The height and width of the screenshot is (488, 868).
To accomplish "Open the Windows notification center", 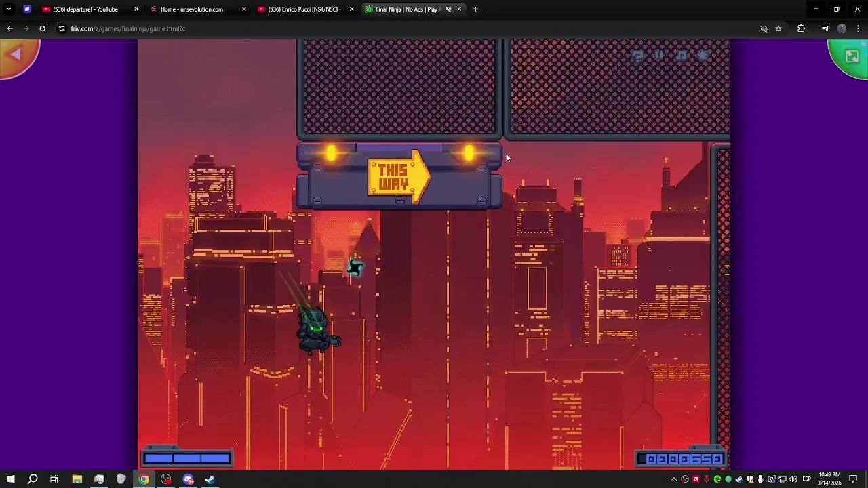I will (x=853, y=479).
